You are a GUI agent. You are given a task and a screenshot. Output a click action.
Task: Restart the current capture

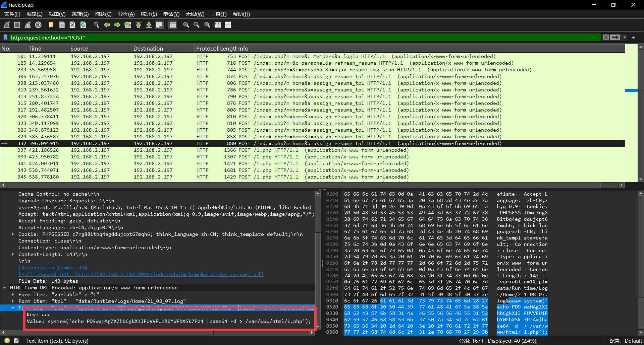(28, 25)
